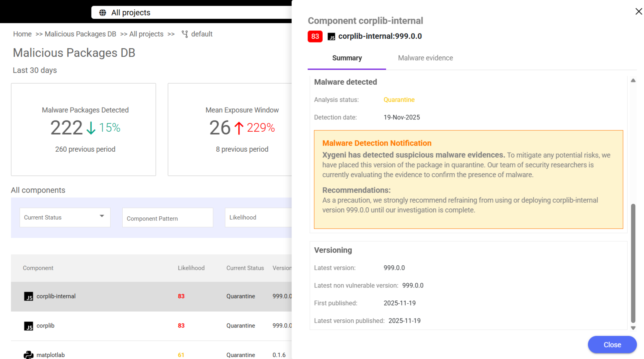Viewport: 644px width, 359px height.
Task: Go to Home breadcrumb link
Action: coord(22,34)
